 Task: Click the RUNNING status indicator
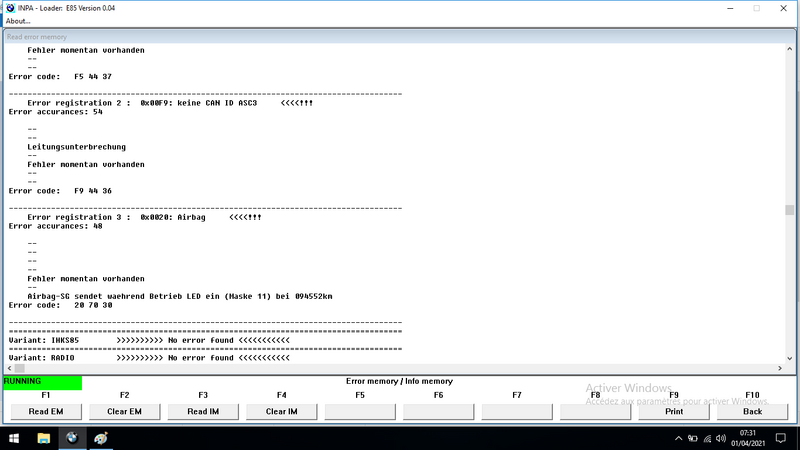click(x=42, y=382)
